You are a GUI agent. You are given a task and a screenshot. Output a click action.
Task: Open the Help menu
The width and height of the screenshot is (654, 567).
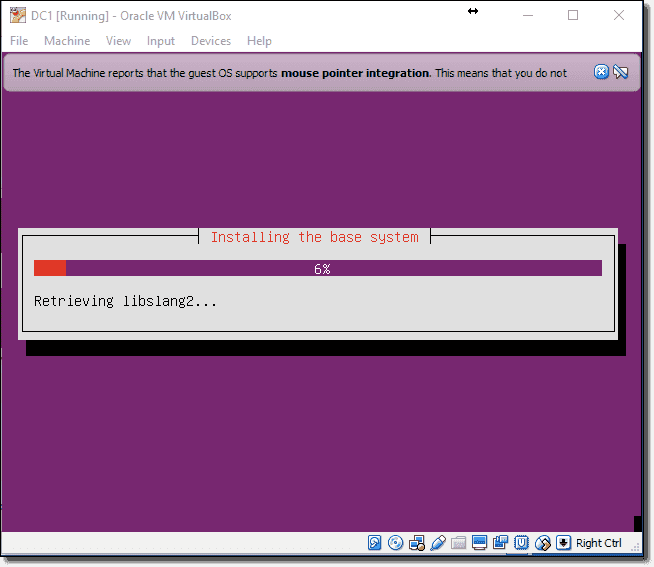click(x=259, y=41)
